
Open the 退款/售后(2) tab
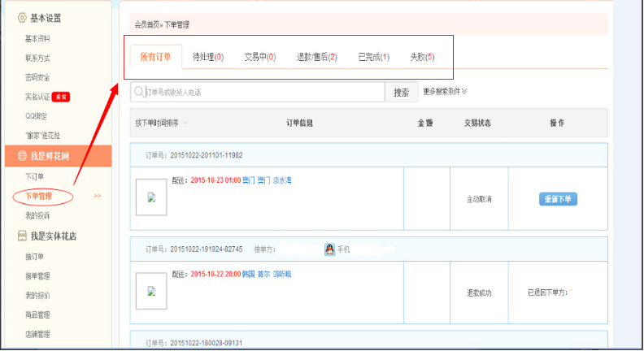316,57
